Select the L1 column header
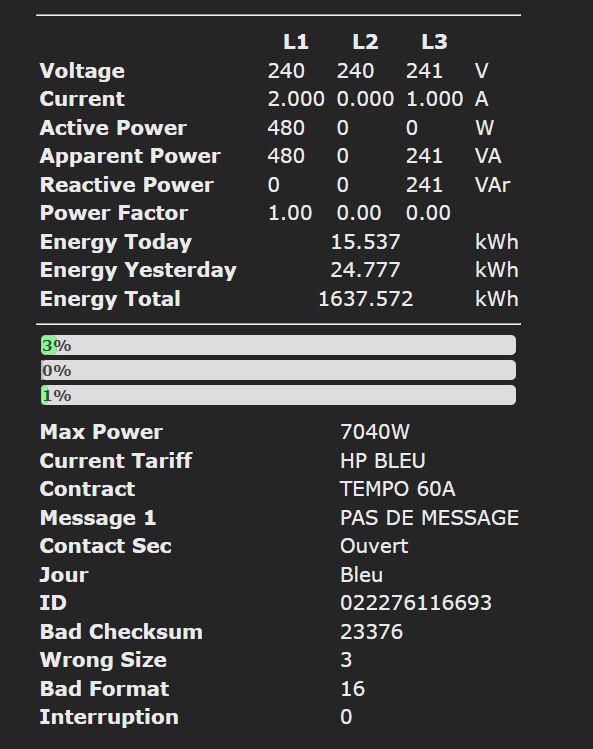The height and width of the screenshot is (749, 593). click(296, 42)
